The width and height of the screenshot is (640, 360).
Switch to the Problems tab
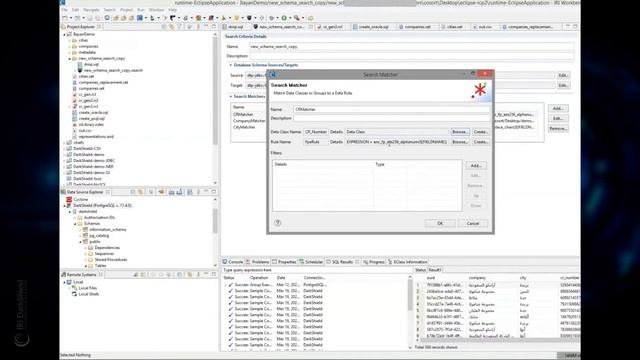258,262
